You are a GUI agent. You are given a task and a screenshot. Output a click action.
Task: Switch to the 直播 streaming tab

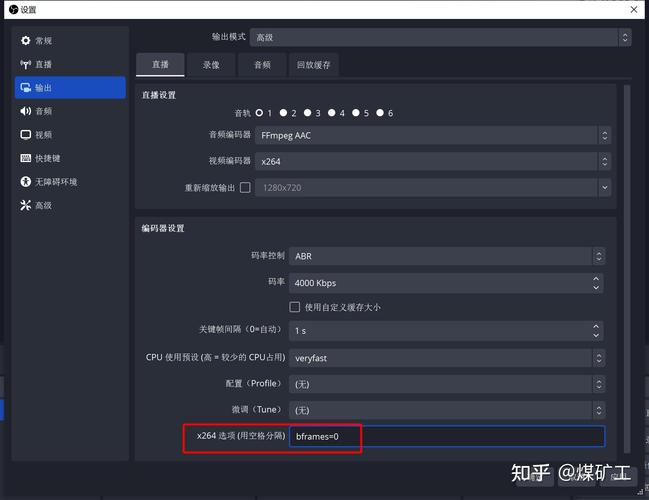tap(160, 65)
